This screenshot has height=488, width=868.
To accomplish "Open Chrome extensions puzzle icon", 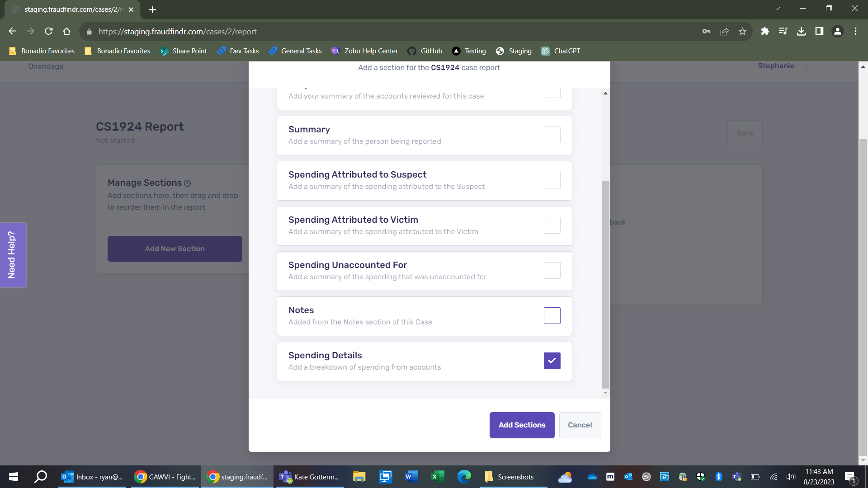I will pyautogui.click(x=765, y=31).
